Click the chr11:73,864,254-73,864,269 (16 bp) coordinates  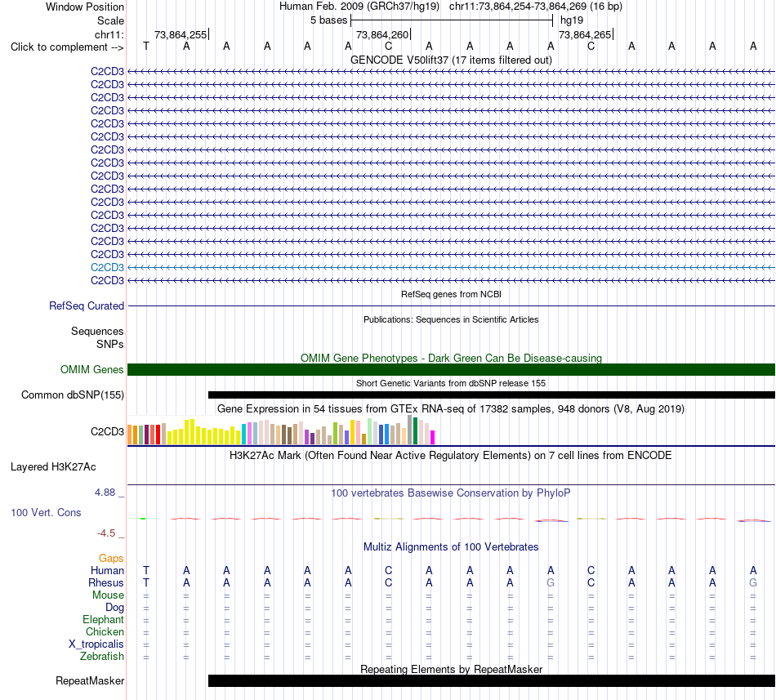point(536,7)
